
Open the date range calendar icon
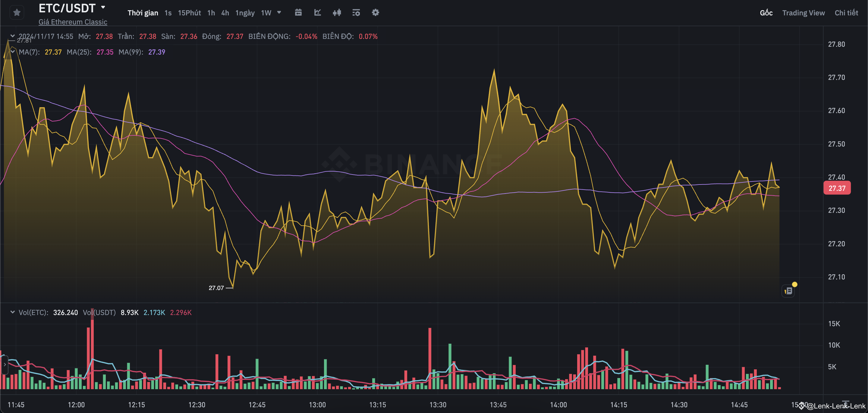[x=298, y=12]
